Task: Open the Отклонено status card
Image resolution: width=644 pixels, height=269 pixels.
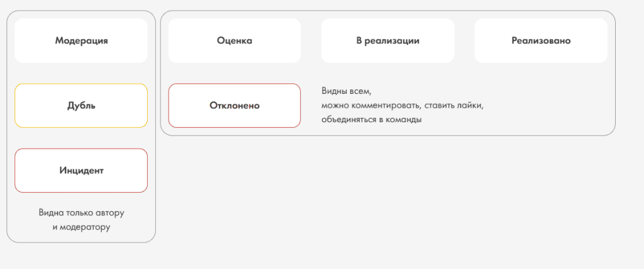Action: [x=235, y=106]
